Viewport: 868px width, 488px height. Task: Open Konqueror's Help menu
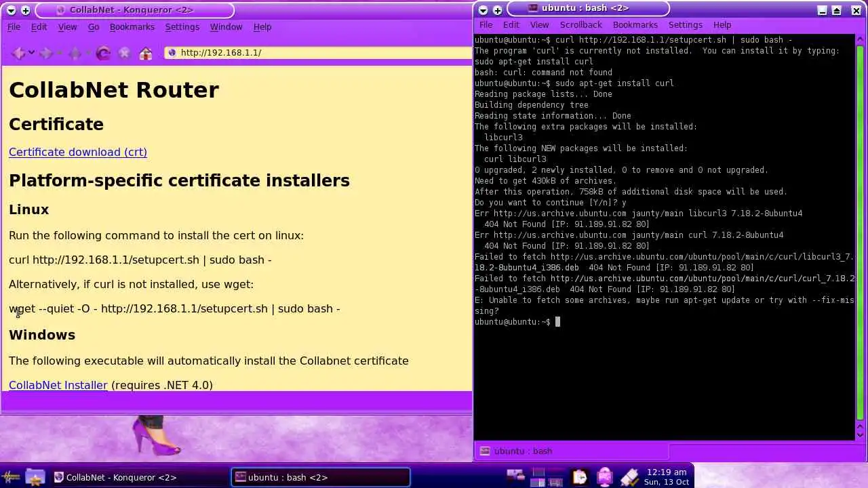click(262, 27)
